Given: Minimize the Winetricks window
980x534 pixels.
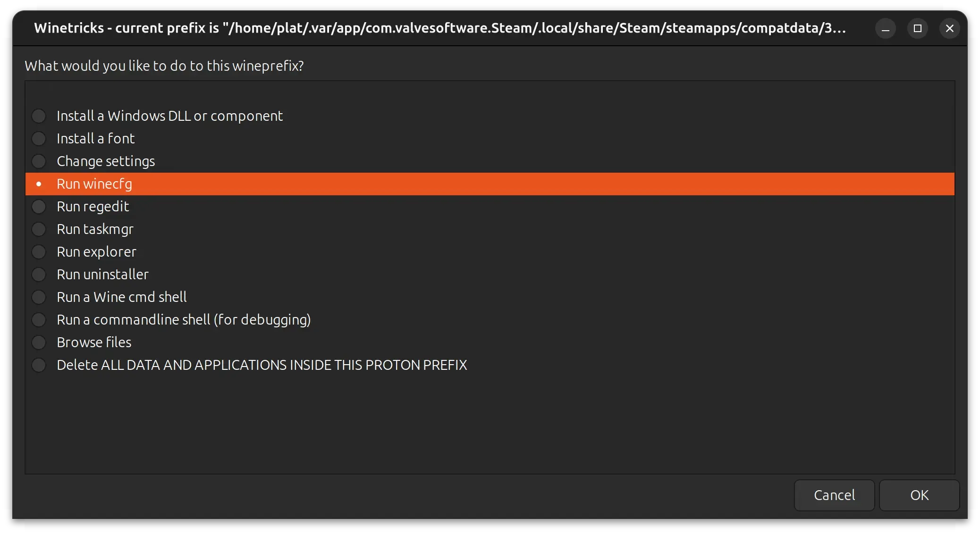Looking at the screenshot, I should pyautogui.click(x=886, y=29).
